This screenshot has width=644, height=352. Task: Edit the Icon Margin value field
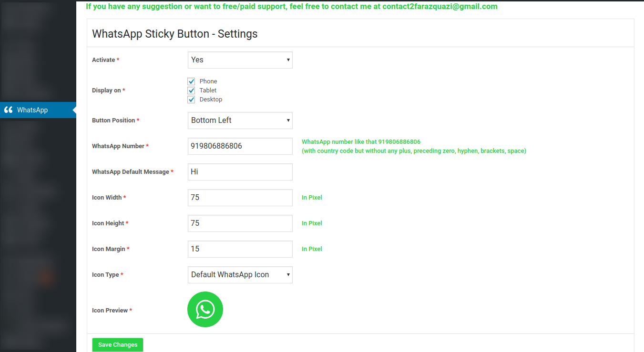(240, 249)
